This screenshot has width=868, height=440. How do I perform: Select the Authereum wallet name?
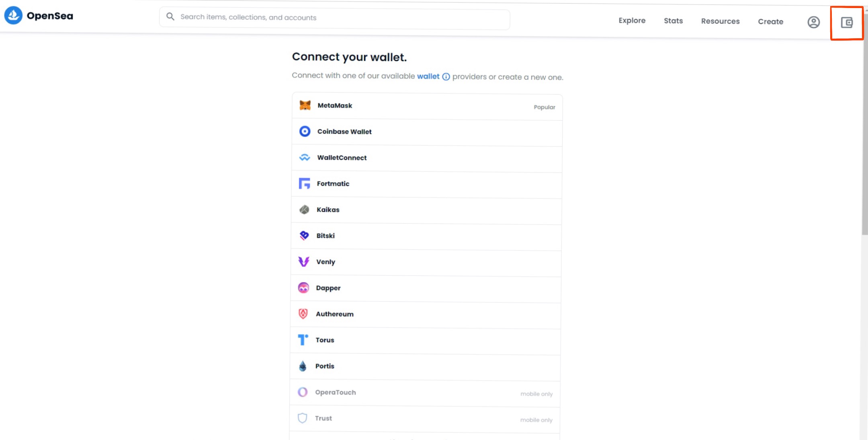click(x=335, y=314)
